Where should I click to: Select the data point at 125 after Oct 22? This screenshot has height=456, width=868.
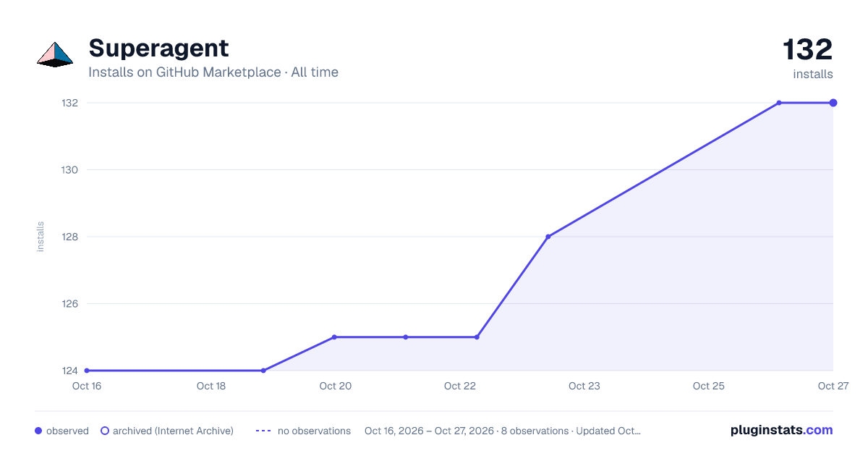coord(477,337)
